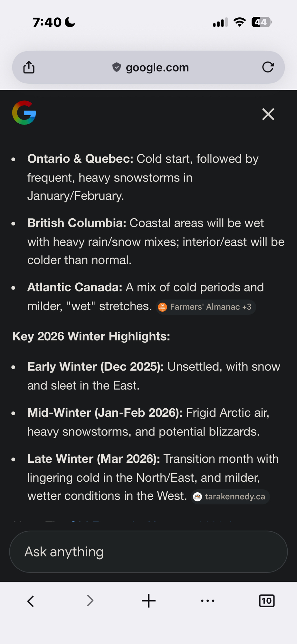This screenshot has height=644, width=297.
Task: Tap the "Ontario & Quebec" bold label
Action: (80, 159)
